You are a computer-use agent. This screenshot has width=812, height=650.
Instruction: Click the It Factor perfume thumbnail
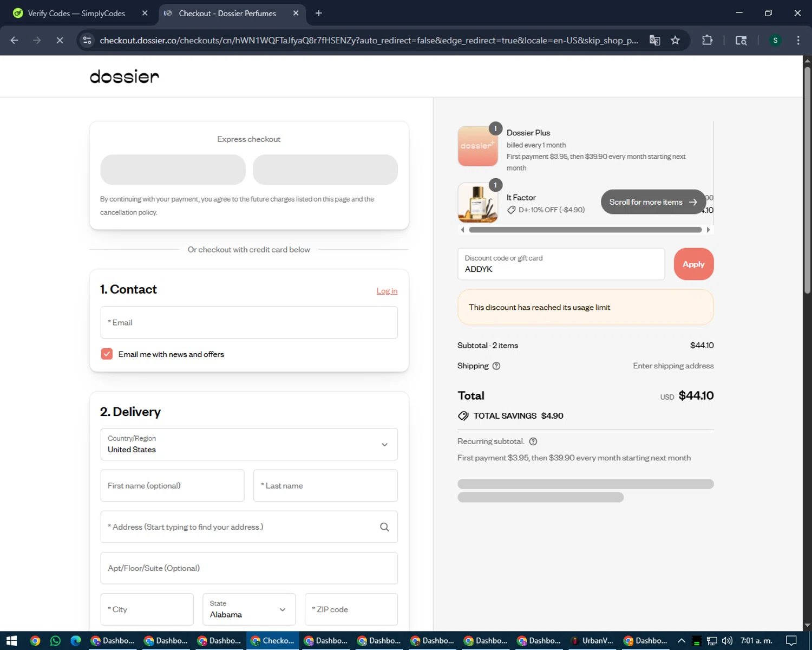[477, 203]
